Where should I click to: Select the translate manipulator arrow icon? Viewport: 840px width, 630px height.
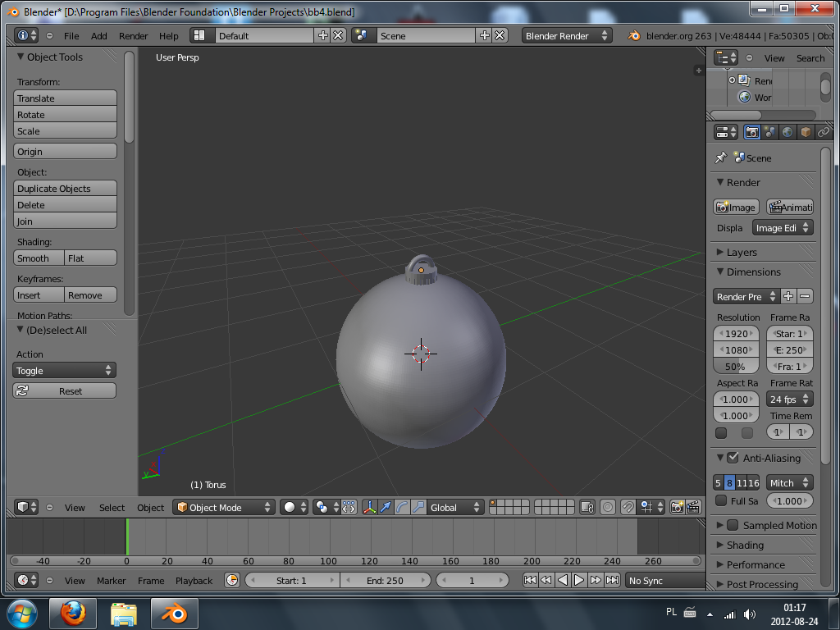386,507
